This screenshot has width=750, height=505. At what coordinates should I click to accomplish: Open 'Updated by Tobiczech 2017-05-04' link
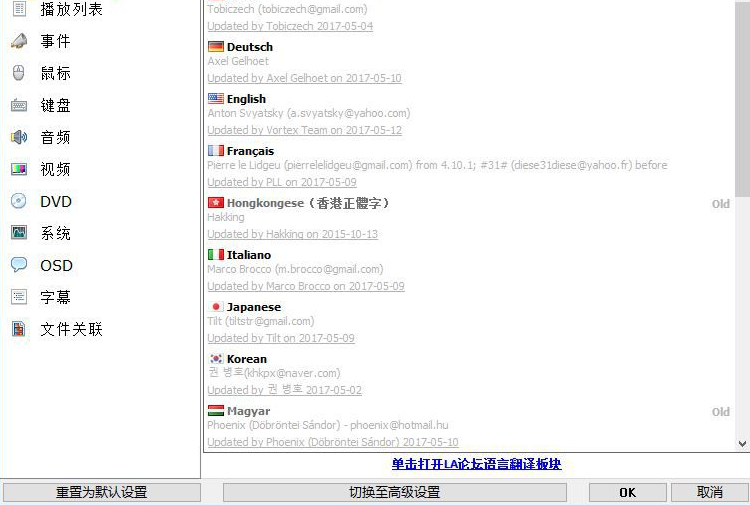[x=290, y=26]
